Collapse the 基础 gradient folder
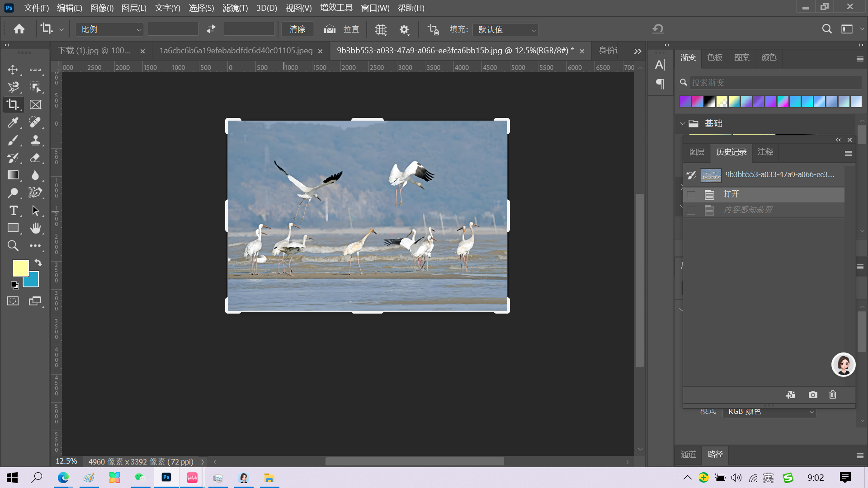Viewport: 868px width, 488px height. point(682,123)
